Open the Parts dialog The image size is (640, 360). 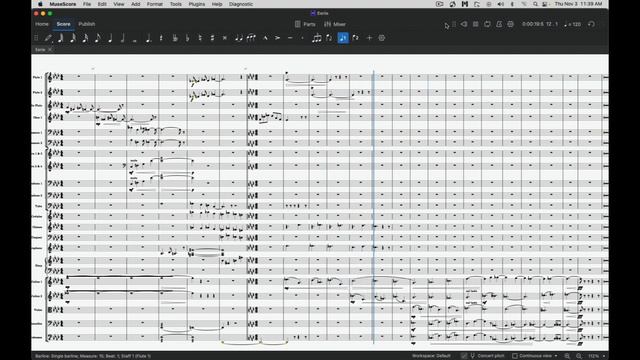pos(305,24)
